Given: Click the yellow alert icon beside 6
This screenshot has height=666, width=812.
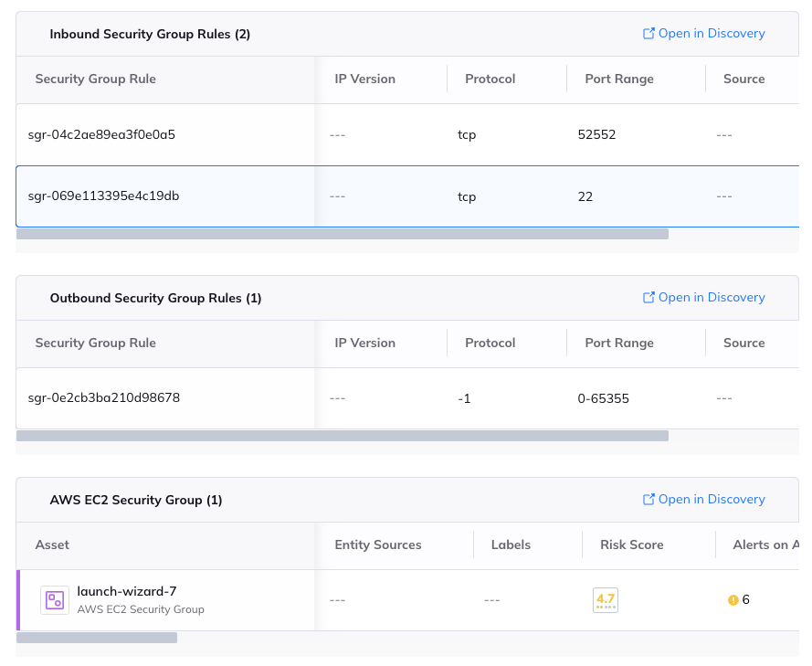Looking at the screenshot, I should 733,600.
